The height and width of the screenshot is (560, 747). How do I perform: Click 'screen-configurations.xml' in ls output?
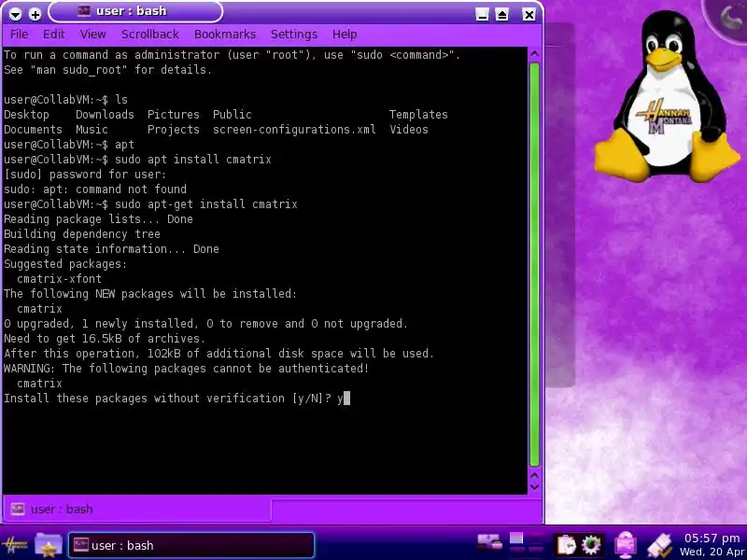tap(294, 130)
